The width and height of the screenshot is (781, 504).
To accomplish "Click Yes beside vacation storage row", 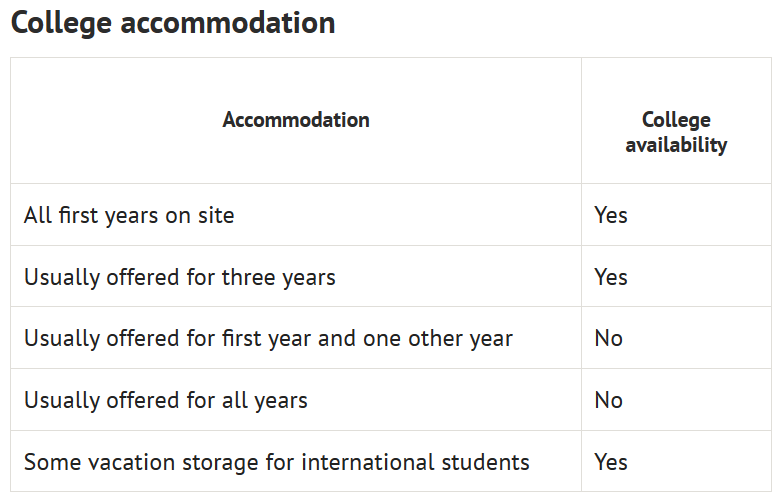I will pyautogui.click(x=611, y=462).
